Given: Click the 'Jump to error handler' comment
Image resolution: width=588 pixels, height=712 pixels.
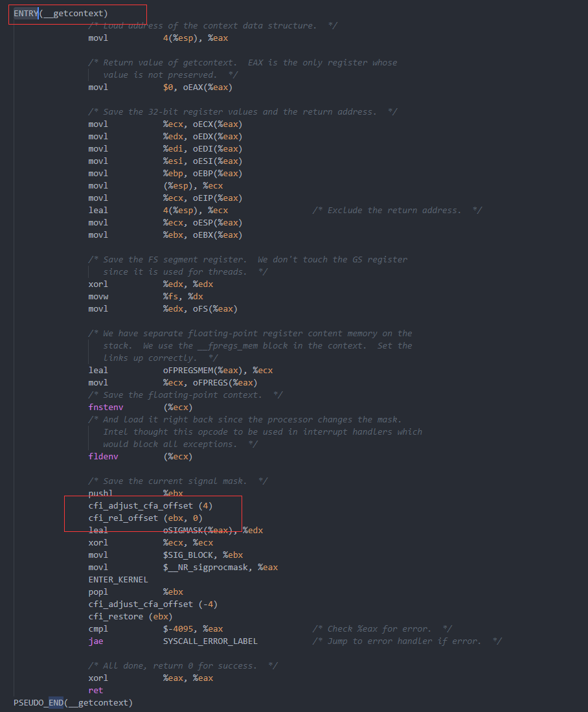Looking at the screenshot, I should point(407,641).
